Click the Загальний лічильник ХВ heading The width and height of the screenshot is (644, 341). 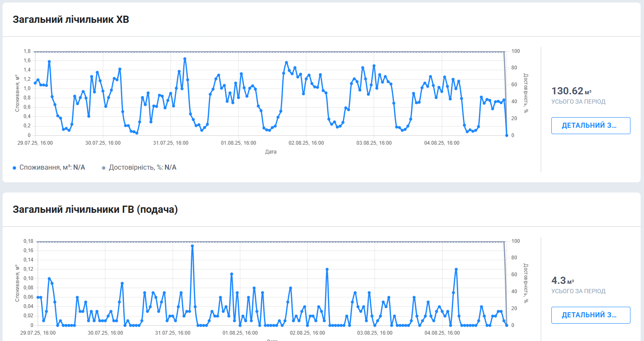pyautogui.click(x=71, y=19)
